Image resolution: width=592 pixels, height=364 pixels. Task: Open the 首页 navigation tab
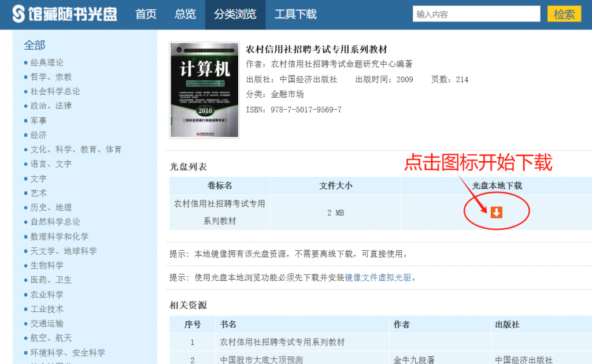pos(146,14)
